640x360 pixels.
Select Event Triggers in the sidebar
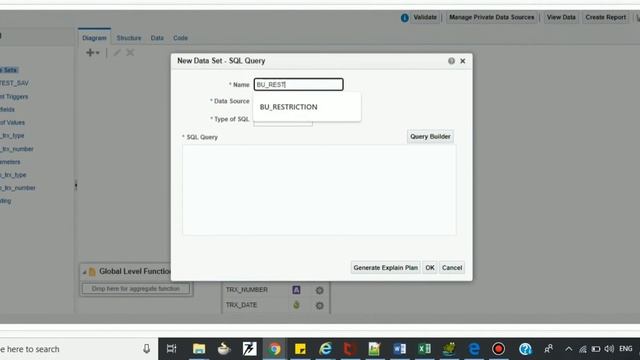[x=14, y=97]
